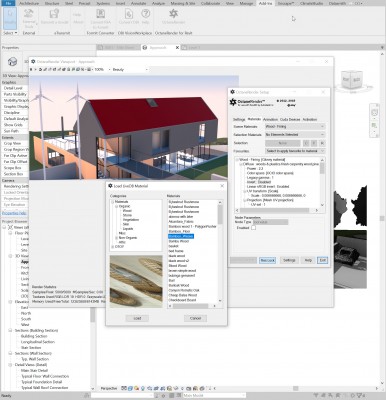
Task: Click the Transmit a model icon
Action: [54, 14]
